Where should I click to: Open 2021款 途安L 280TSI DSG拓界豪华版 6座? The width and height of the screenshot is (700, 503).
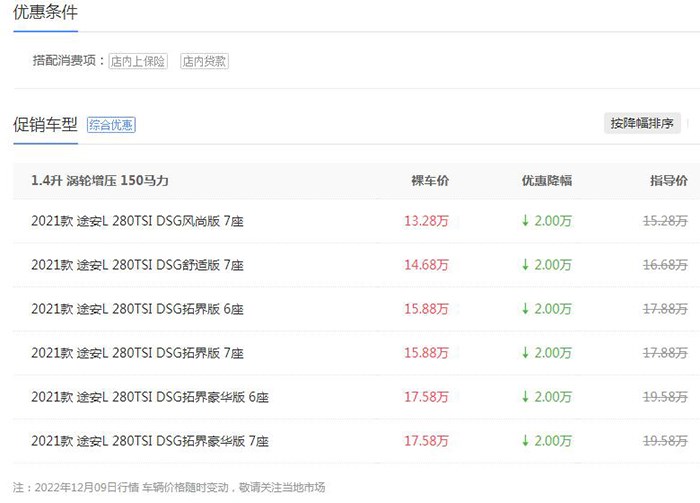[x=150, y=397]
